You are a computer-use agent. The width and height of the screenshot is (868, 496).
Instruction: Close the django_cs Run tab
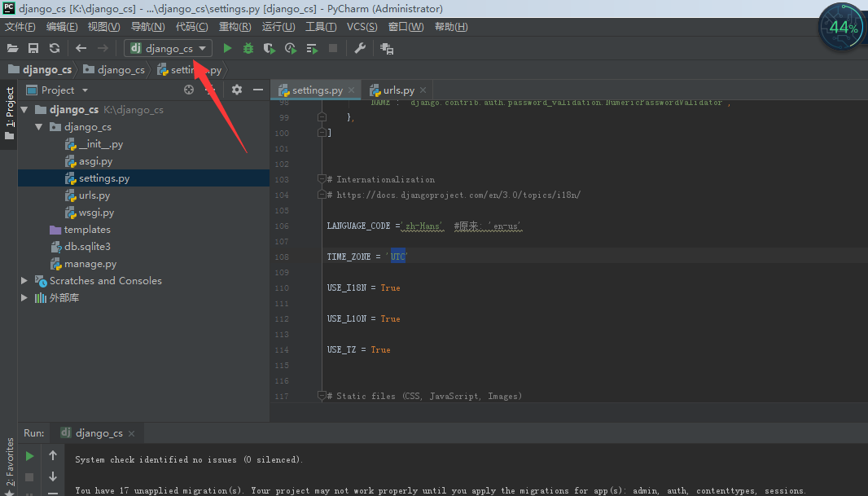131,433
